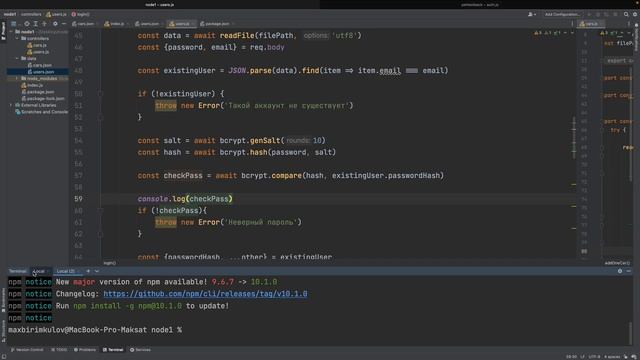Select Scratches and Consoles node

click(x=41, y=112)
